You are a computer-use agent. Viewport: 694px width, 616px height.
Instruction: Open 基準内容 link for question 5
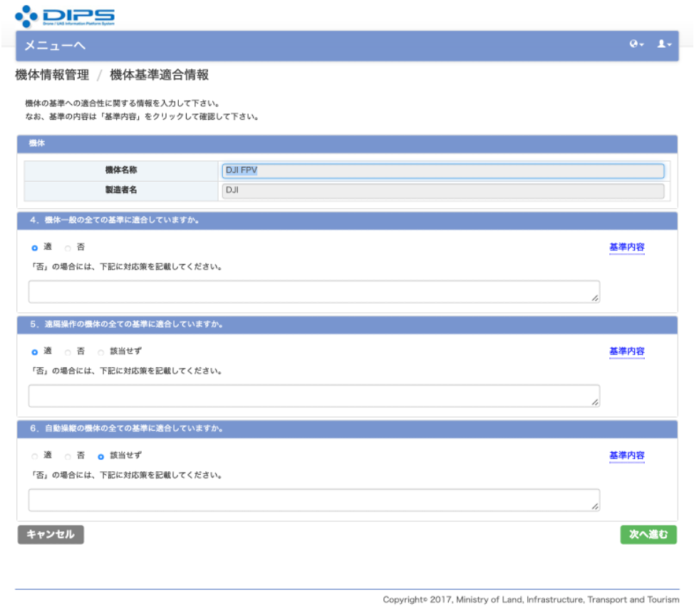click(x=626, y=351)
